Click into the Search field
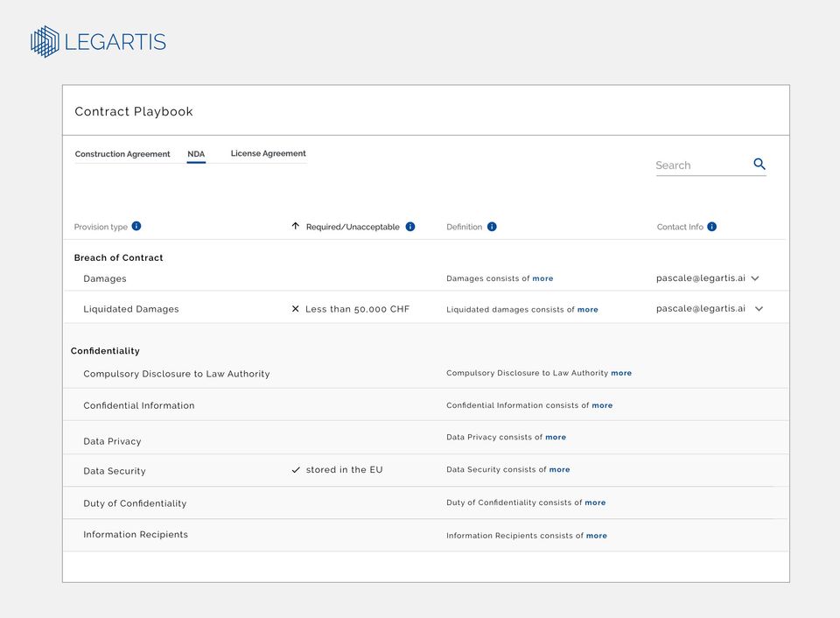This screenshot has width=840, height=618. coord(700,165)
